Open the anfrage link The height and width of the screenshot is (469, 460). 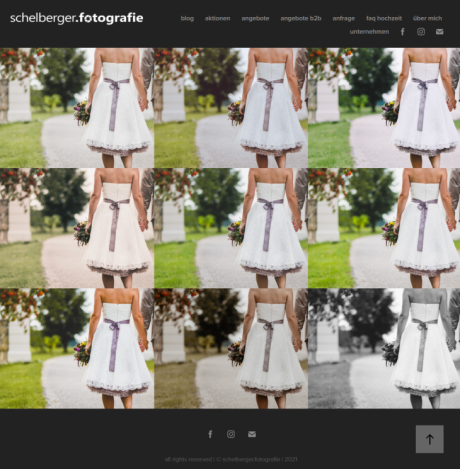pos(344,18)
